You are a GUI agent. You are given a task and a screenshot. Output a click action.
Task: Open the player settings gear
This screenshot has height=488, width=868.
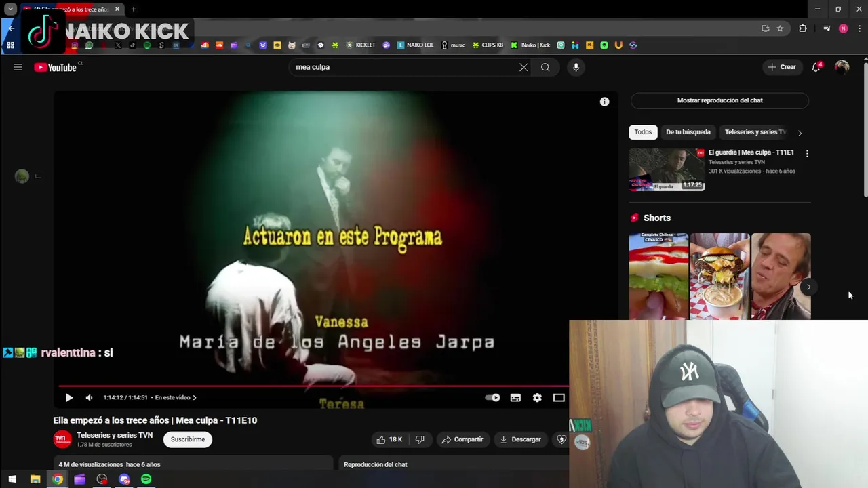(537, 398)
